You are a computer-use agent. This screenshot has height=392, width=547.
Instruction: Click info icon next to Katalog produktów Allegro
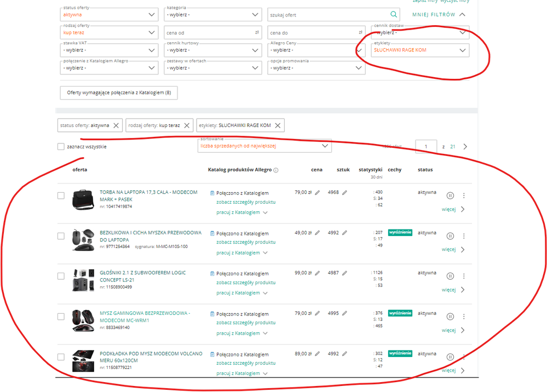[x=276, y=170]
